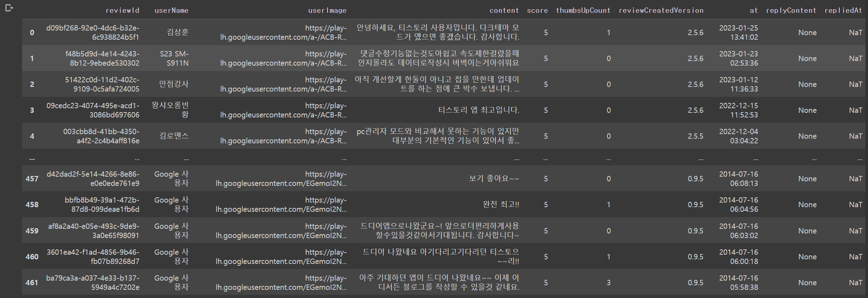Select the userImage column header
The width and height of the screenshot is (868, 298).
[x=327, y=10]
